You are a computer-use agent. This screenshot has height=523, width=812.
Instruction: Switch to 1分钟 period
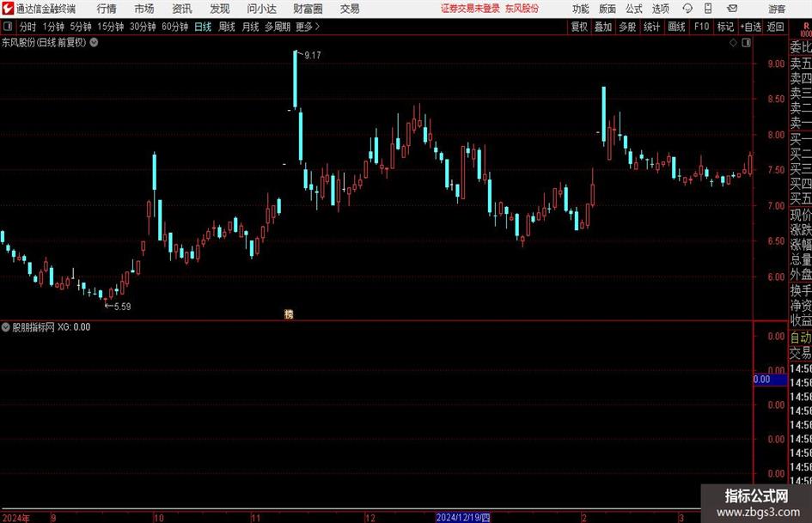click(53, 27)
